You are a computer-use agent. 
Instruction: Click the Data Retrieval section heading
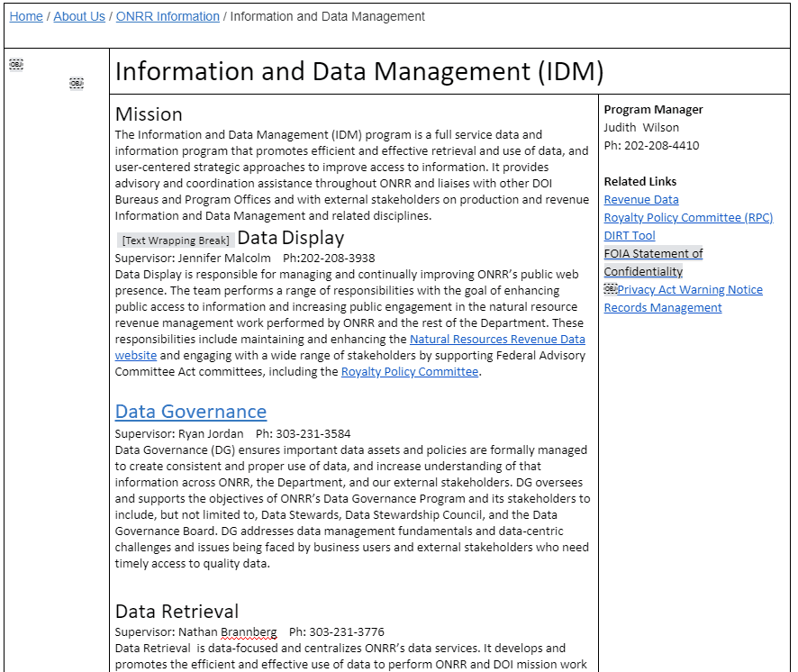click(x=177, y=612)
